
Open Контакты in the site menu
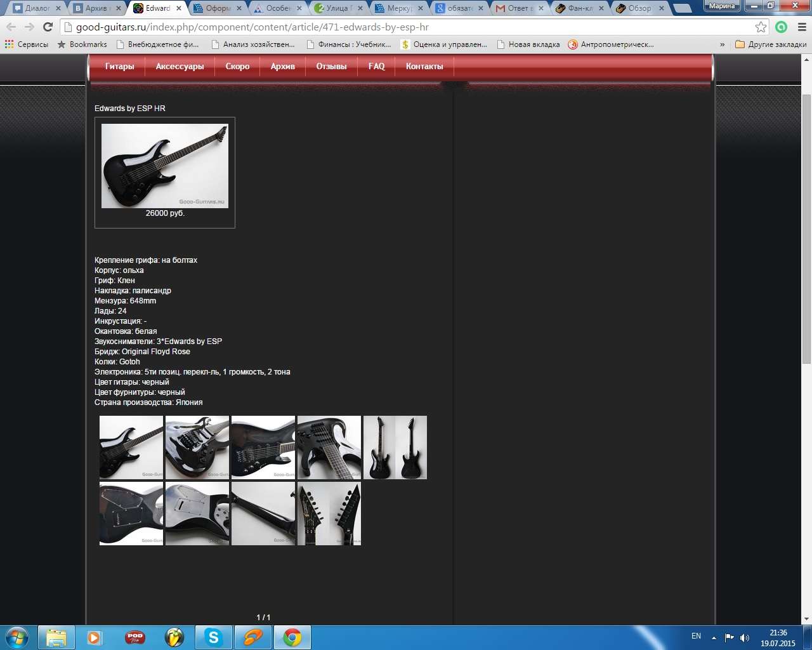click(424, 66)
